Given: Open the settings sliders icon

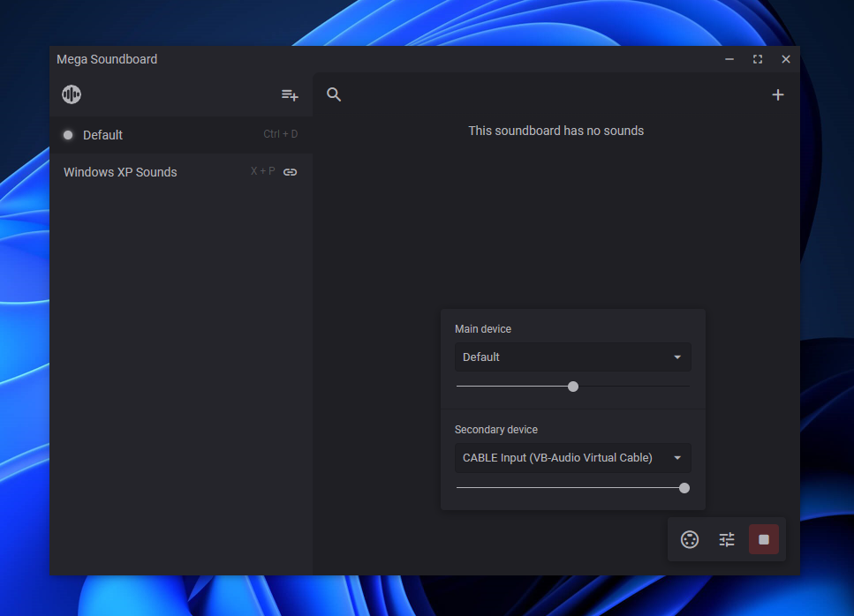Looking at the screenshot, I should 727,539.
